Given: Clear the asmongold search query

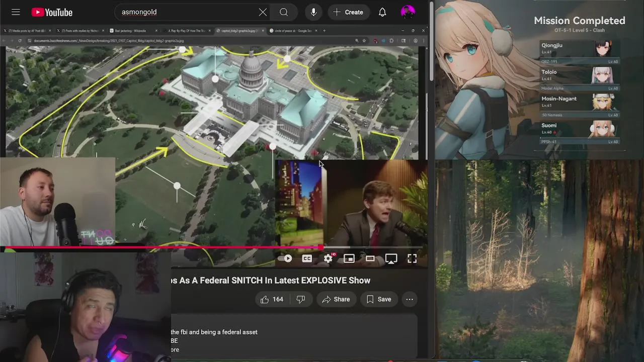Looking at the screenshot, I should (263, 12).
